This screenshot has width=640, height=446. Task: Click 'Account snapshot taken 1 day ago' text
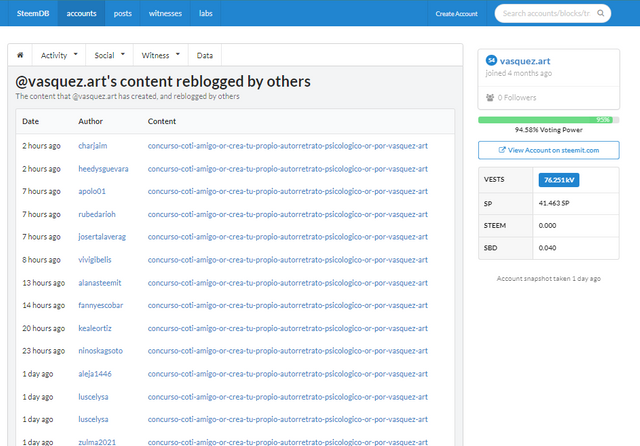(x=549, y=278)
